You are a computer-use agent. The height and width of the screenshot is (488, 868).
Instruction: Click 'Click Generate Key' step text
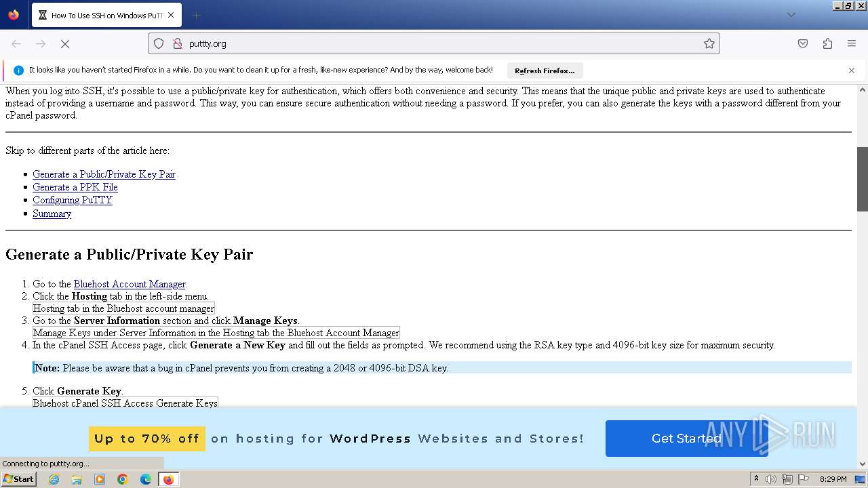tap(78, 391)
